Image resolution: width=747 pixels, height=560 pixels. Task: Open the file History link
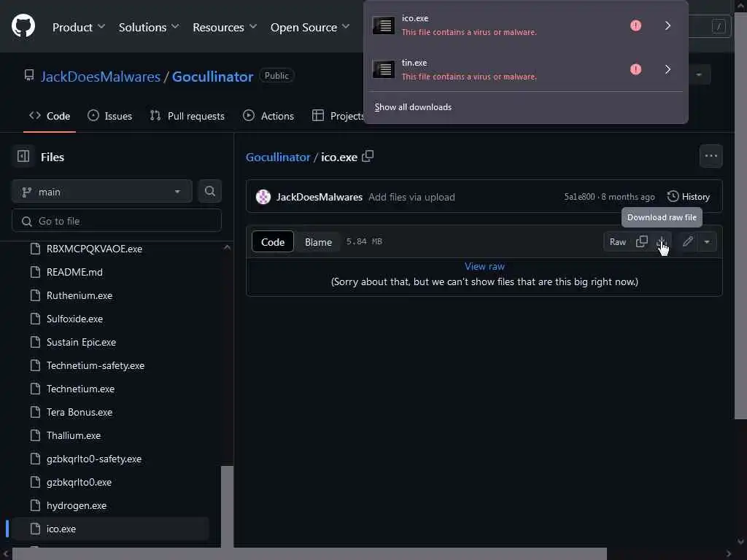(x=689, y=197)
